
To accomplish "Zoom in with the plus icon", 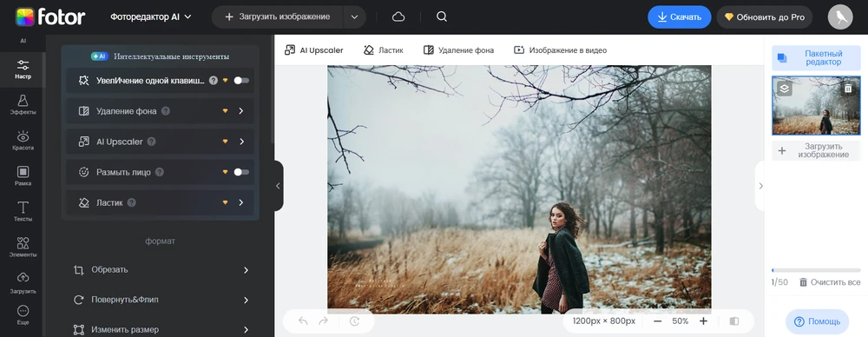I will tap(703, 320).
